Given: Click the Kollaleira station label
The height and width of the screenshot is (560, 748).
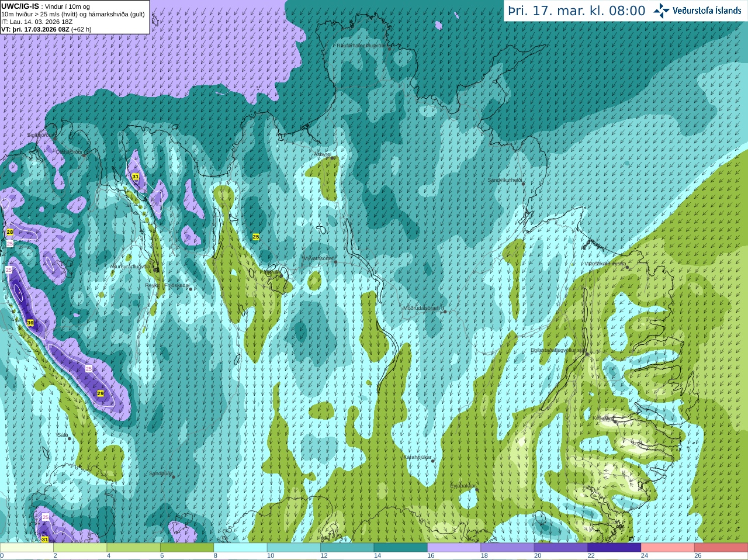Looking at the screenshot, I should (603, 418).
